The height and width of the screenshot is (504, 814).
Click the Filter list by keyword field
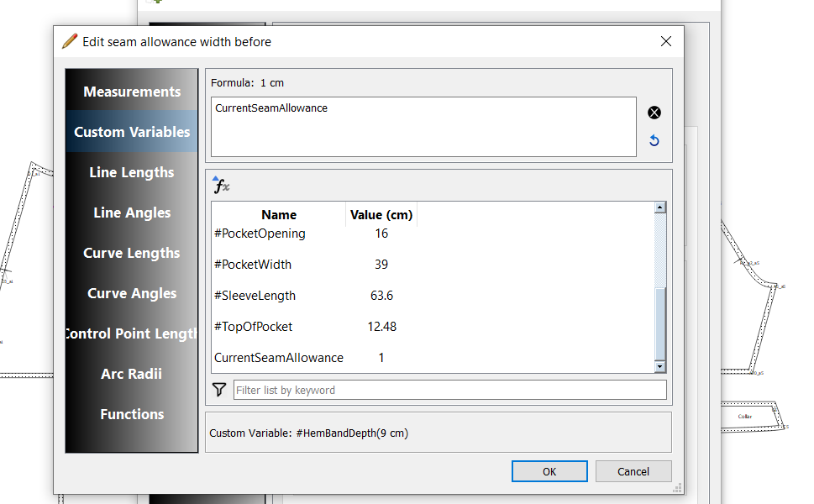coord(449,390)
